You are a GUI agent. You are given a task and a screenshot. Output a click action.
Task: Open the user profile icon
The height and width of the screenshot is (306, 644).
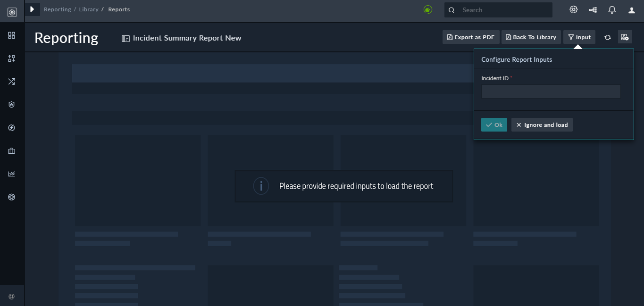632,10
